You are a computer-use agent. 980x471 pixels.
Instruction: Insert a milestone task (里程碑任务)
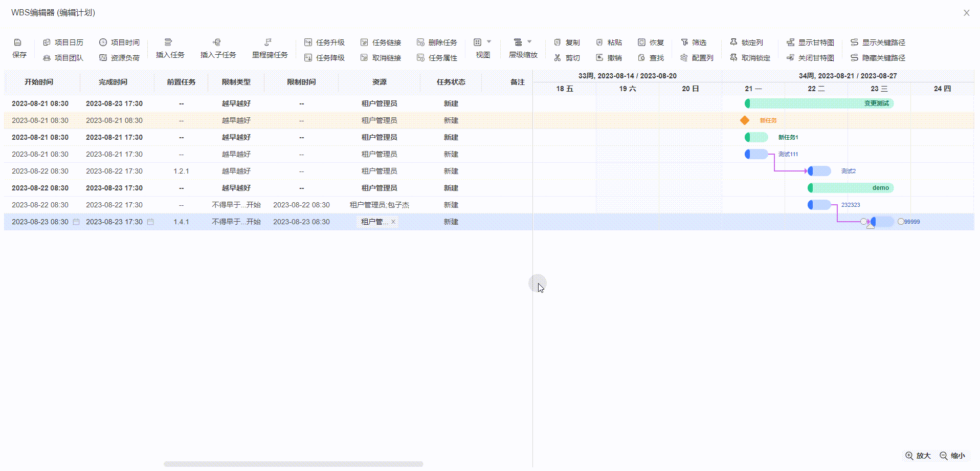(269, 42)
